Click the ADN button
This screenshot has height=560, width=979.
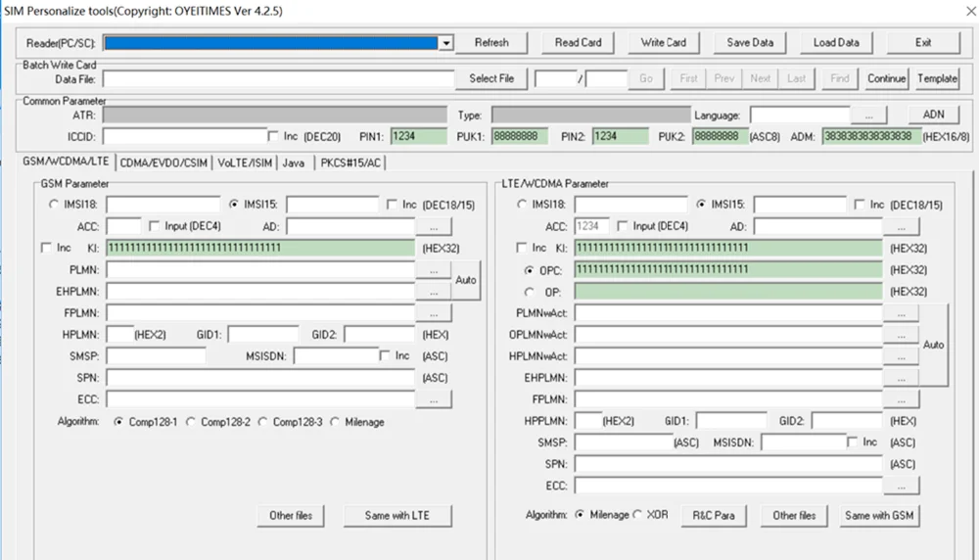pyautogui.click(x=933, y=115)
